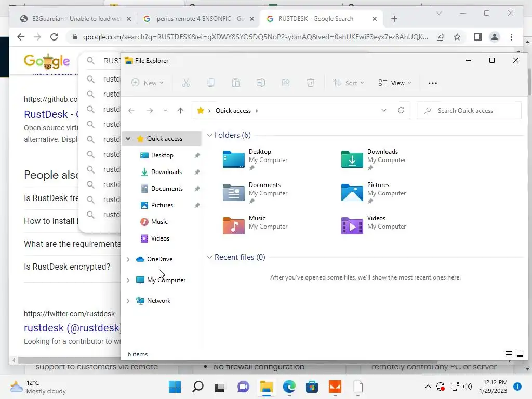Viewport: 532px width, 399px height.
Task: Select Downloads in the navigation pane
Action: click(x=166, y=171)
